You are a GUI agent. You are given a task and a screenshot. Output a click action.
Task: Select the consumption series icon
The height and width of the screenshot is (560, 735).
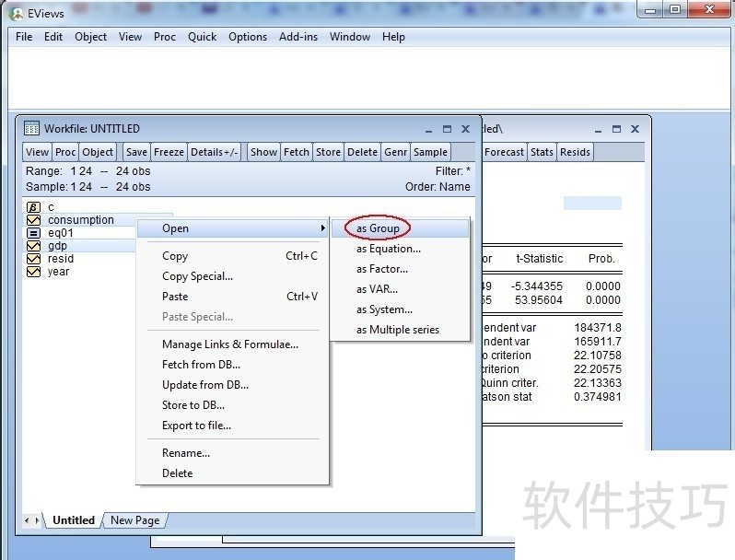(x=34, y=220)
